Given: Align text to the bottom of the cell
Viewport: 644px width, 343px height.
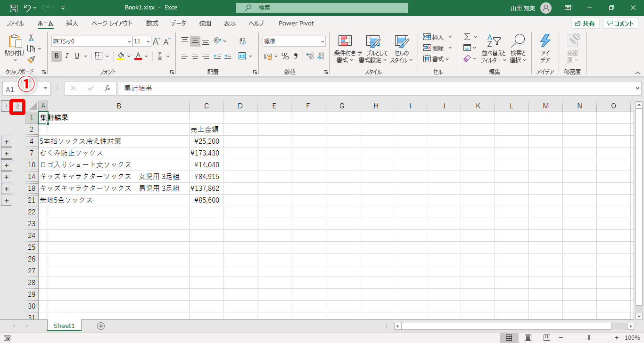Looking at the screenshot, I should 206,41.
